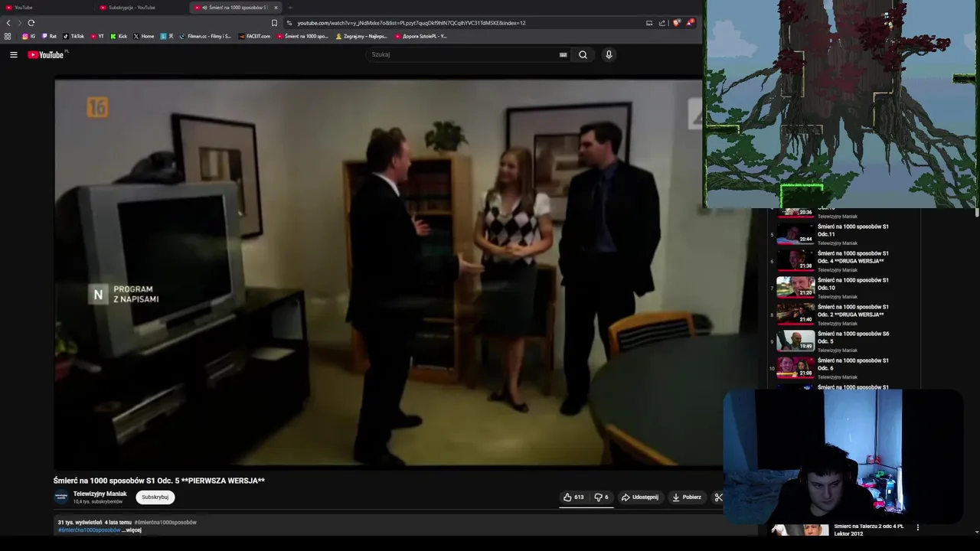Bookmark this page using the bookmark icon
980x551 pixels.
pyautogui.click(x=274, y=23)
